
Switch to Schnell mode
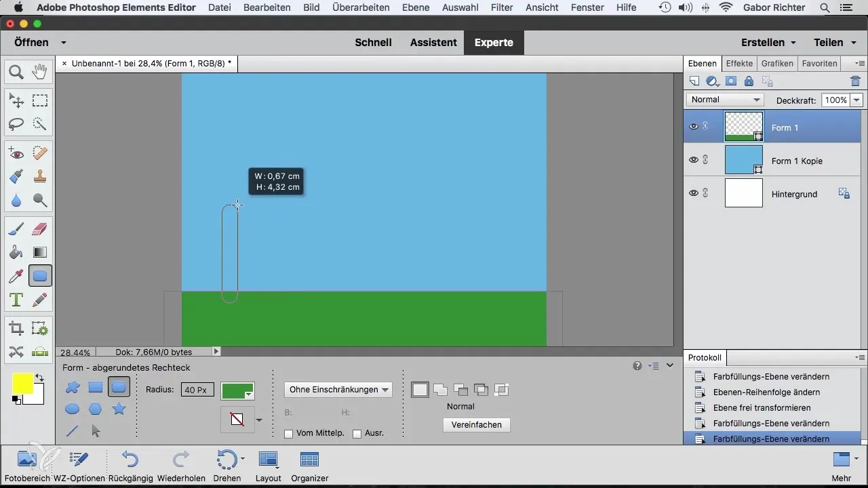click(x=374, y=42)
